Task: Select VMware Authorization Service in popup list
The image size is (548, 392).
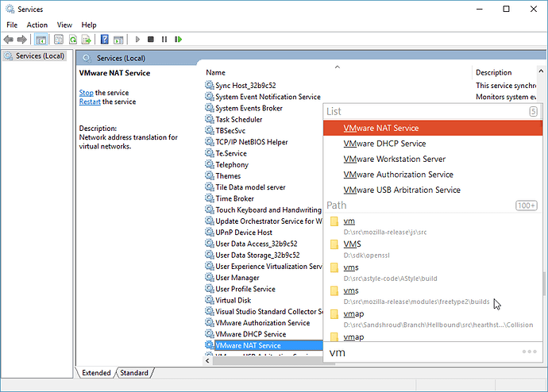Action: pyautogui.click(x=433, y=175)
